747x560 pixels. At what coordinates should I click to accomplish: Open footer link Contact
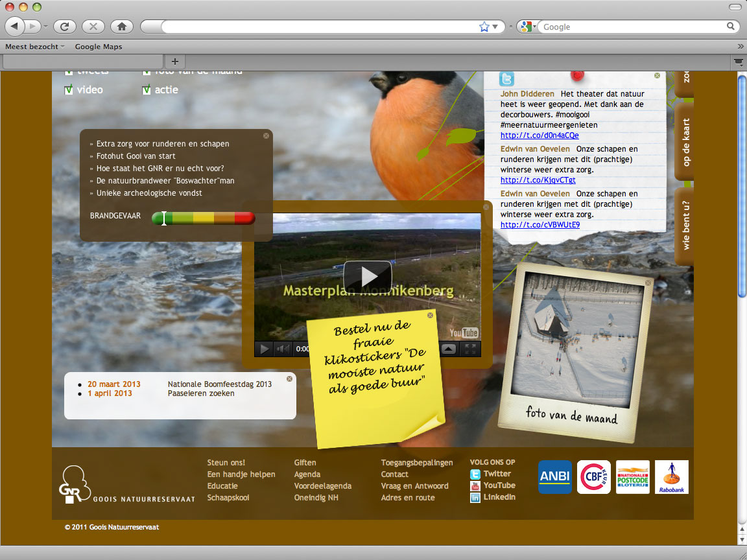tap(394, 474)
